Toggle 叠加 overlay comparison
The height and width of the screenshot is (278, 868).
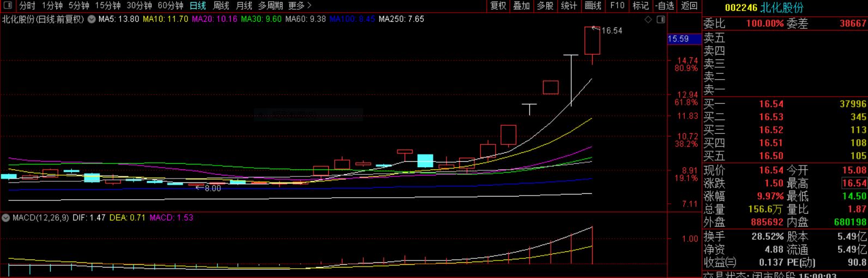(x=522, y=5)
